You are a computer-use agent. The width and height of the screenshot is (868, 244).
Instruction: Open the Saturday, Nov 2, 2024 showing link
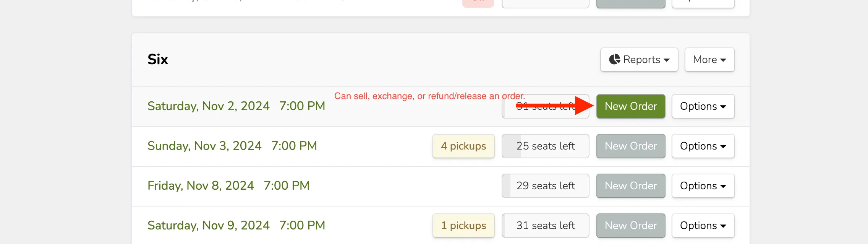coord(236,106)
